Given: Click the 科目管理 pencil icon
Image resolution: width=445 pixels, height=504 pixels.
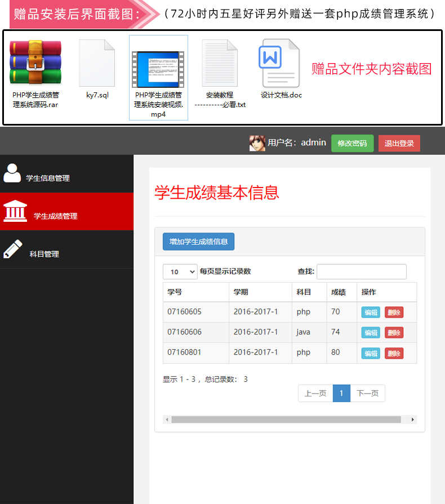Looking at the screenshot, I should pyautogui.click(x=13, y=249).
